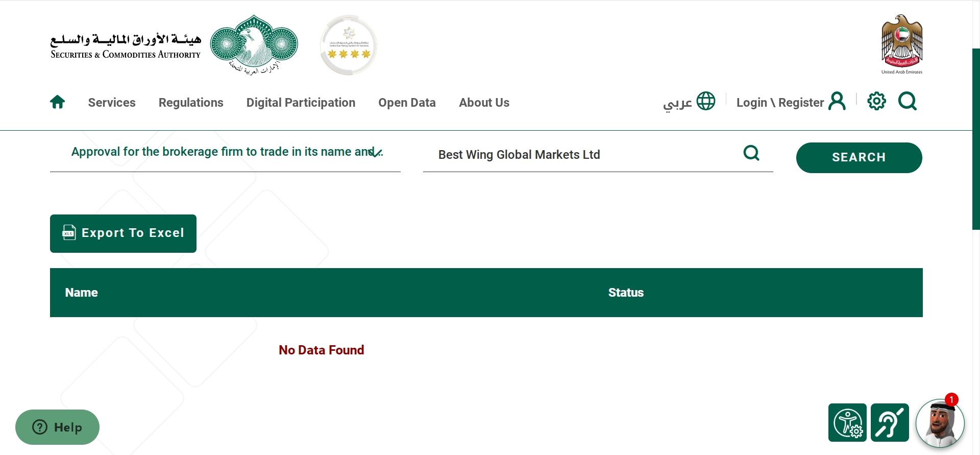Open the Open Data menu
The height and width of the screenshot is (455, 980).
tap(407, 103)
